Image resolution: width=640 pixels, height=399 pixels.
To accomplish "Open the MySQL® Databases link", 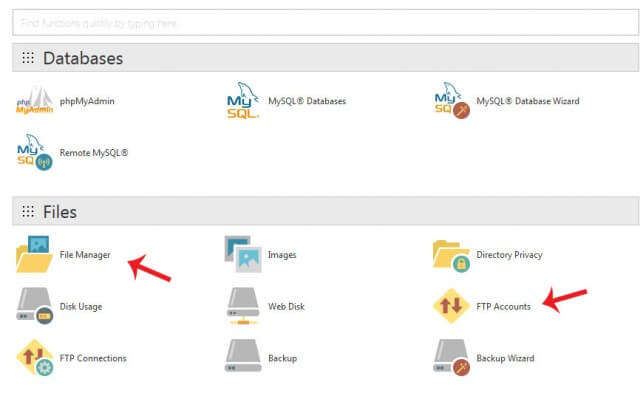I will point(307,101).
